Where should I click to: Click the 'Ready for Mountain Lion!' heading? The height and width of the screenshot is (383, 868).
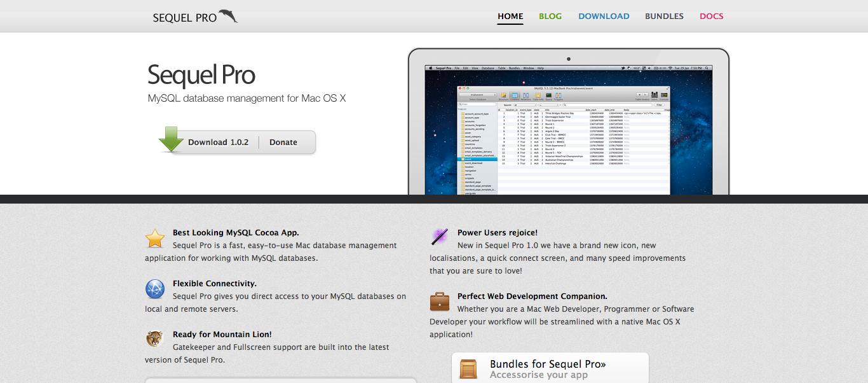(222, 335)
